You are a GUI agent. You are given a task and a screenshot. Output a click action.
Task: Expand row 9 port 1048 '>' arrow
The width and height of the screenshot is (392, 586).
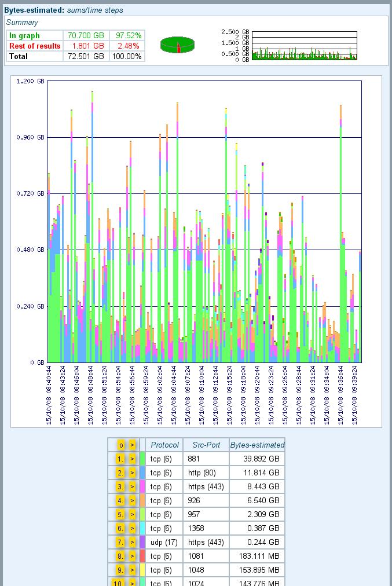pyautogui.click(x=132, y=570)
